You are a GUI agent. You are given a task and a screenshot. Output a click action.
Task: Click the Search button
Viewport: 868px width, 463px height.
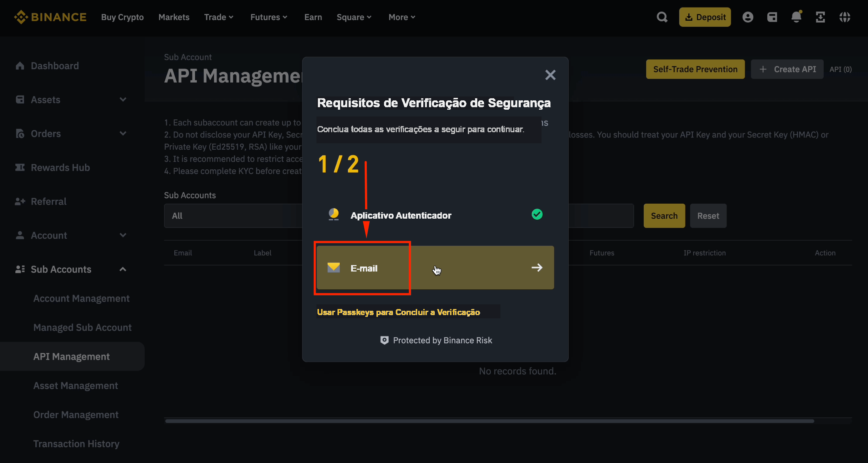[x=664, y=216]
